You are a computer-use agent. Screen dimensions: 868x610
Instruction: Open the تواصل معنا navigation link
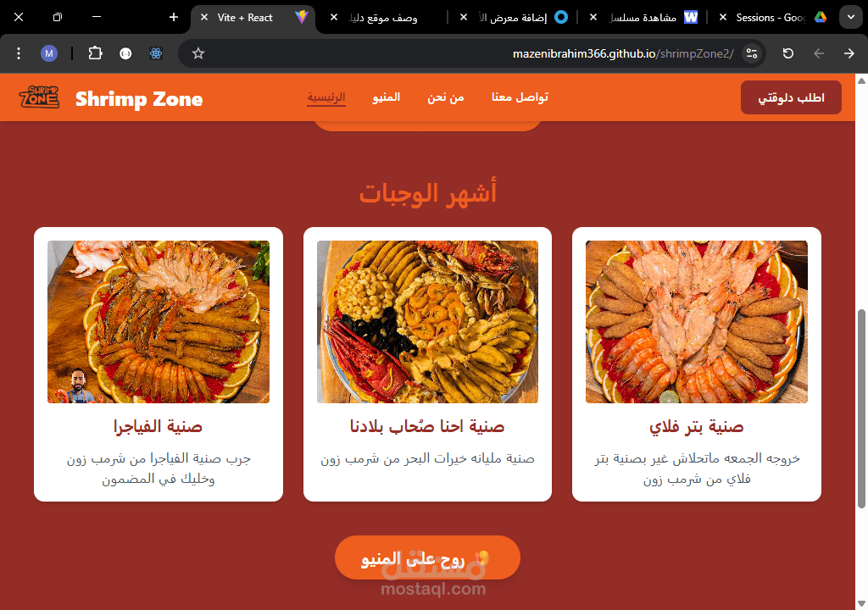(520, 97)
